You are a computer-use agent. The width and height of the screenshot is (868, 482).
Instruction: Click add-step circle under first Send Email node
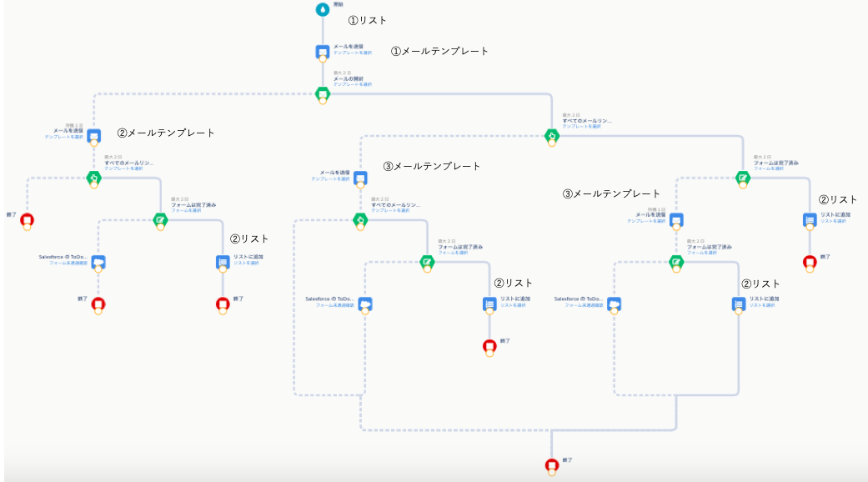pyautogui.click(x=323, y=58)
